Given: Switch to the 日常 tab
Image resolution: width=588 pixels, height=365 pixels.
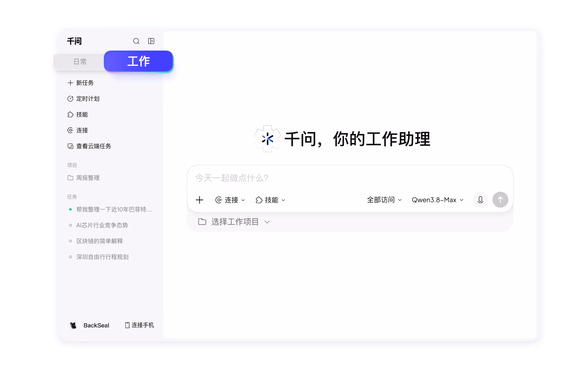Looking at the screenshot, I should 80,62.
